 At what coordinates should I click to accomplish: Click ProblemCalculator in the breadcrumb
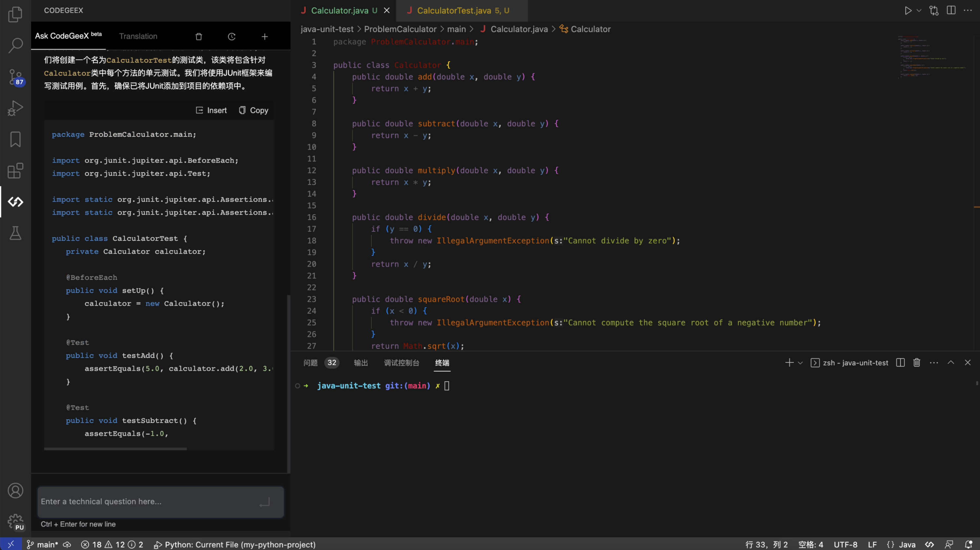400,29
